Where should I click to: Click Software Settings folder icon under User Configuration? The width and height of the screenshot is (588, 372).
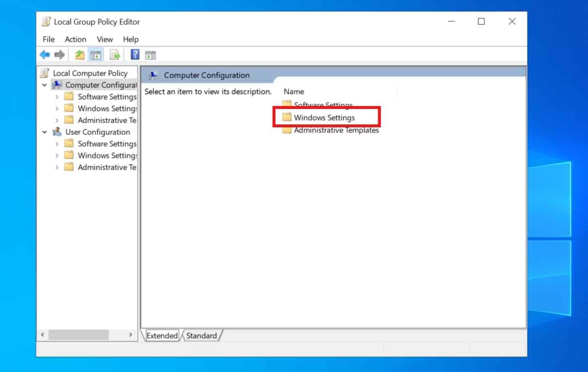tap(68, 144)
